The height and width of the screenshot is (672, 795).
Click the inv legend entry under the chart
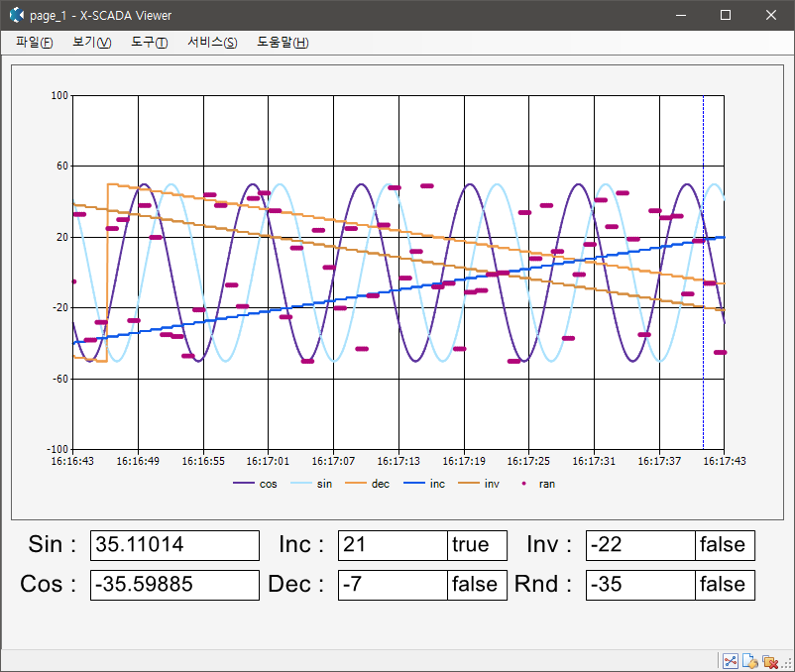pyautogui.click(x=479, y=484)
